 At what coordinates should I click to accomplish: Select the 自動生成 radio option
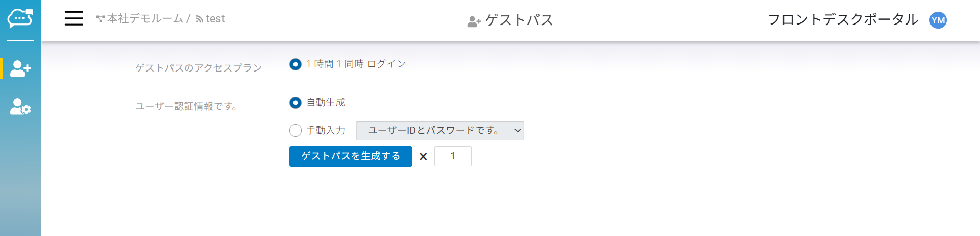[x=296, y=103]
